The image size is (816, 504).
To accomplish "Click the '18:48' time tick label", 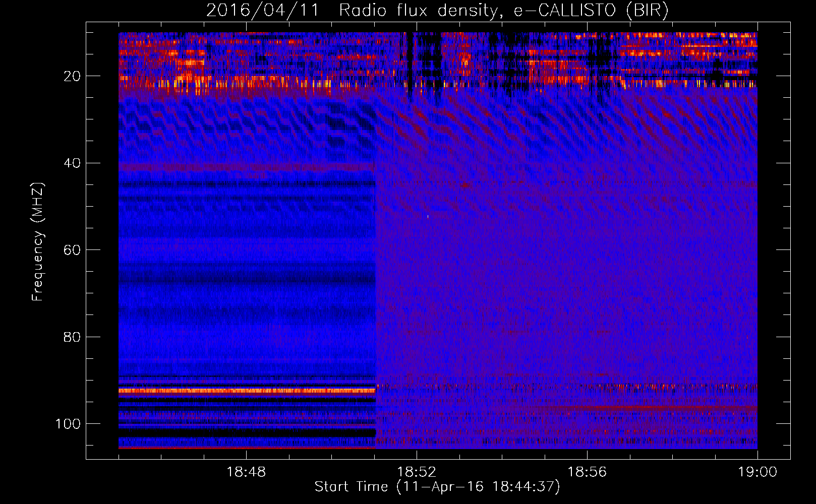I will click(x=246, y=472).
